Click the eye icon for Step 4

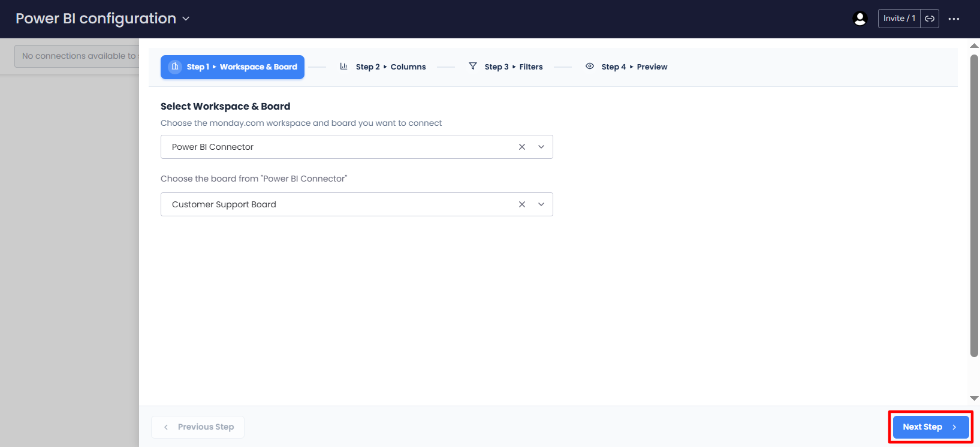(590, 67)
